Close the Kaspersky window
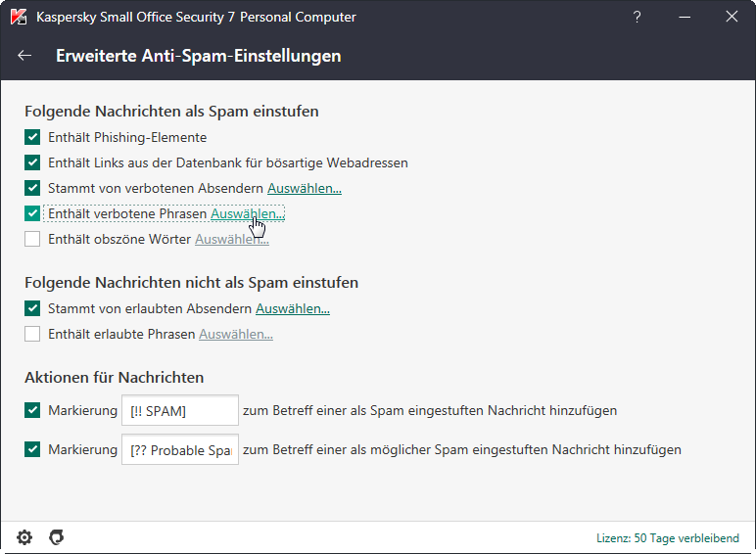The height and width of the screenshot is (554, 756). pos(732,17)
